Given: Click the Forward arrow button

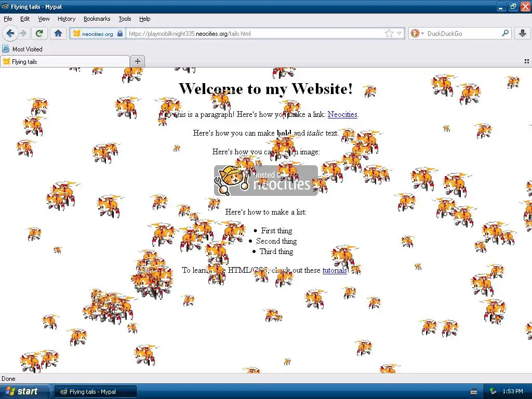Looking at the screenshot, I should click(23, 33).
